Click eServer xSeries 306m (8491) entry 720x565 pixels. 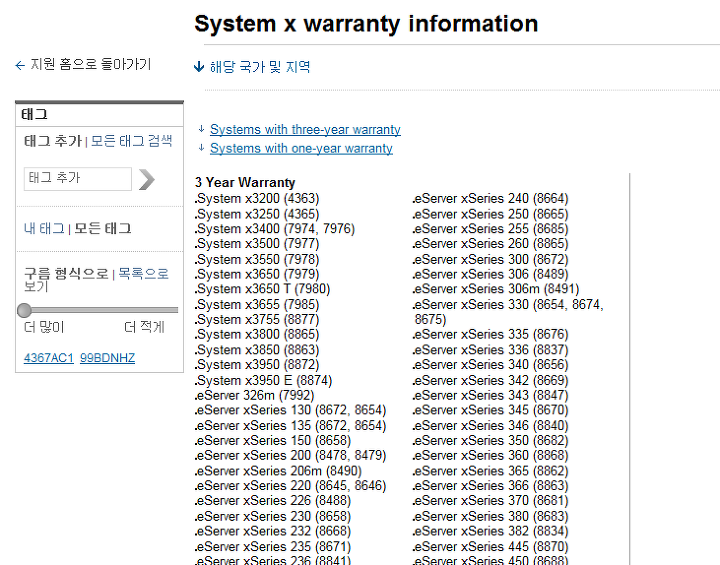496,289
